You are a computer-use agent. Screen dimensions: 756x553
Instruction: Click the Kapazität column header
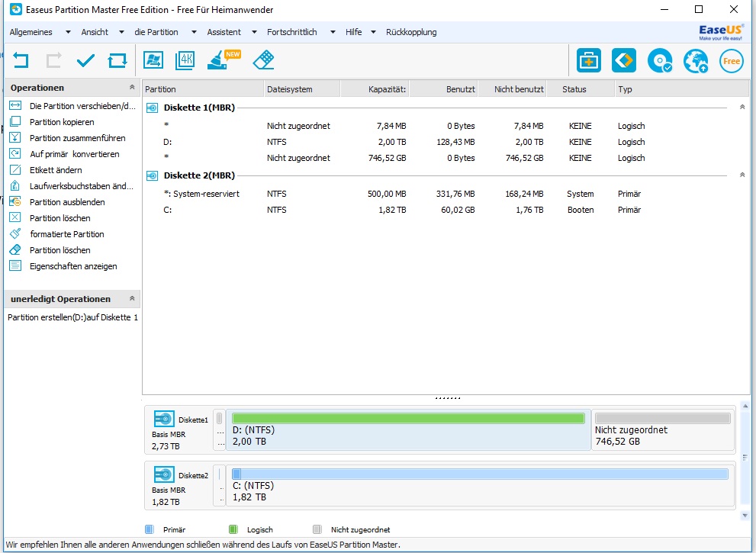click(x=375, y=89)
